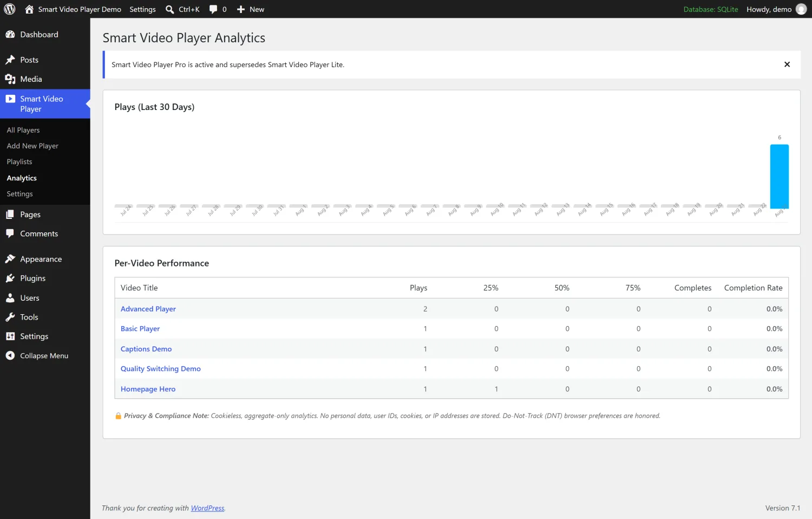The width and height of the screenshot is (812, 519).
Task: Click the Howdy, demo account text
Action: coord(769,9)
